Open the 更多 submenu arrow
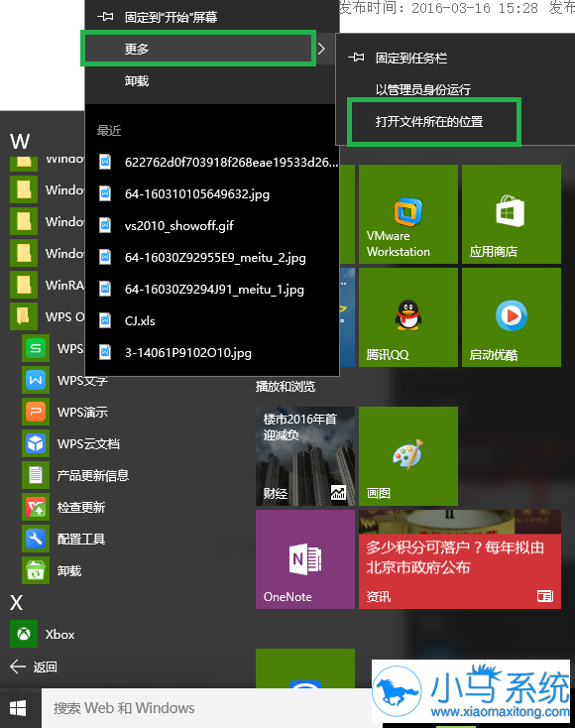This screenshot has height=728, width=575. pos(321,49)
